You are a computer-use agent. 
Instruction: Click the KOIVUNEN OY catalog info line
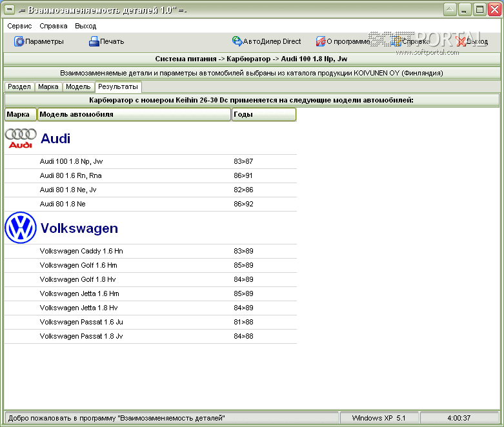(x=252, y=73)
